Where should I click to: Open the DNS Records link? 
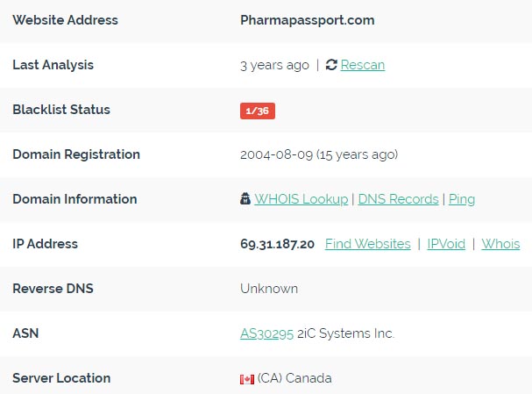398,198
